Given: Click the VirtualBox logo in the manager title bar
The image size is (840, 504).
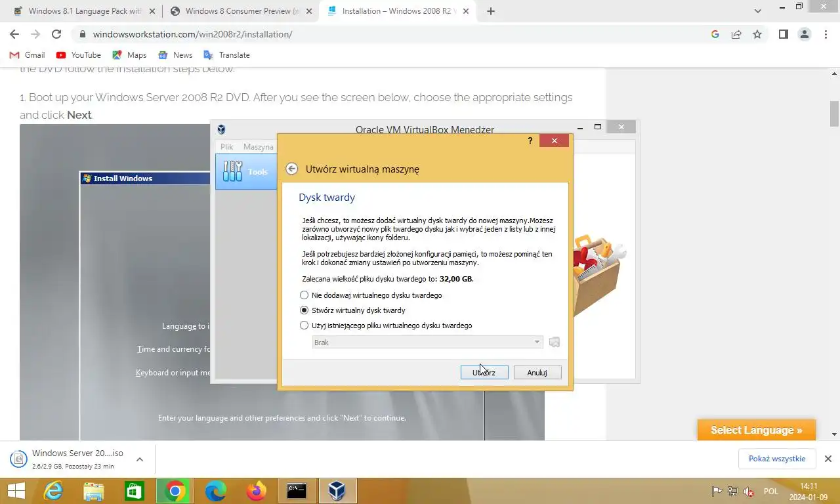Looking at the screenshot, I should click(221, 129).
